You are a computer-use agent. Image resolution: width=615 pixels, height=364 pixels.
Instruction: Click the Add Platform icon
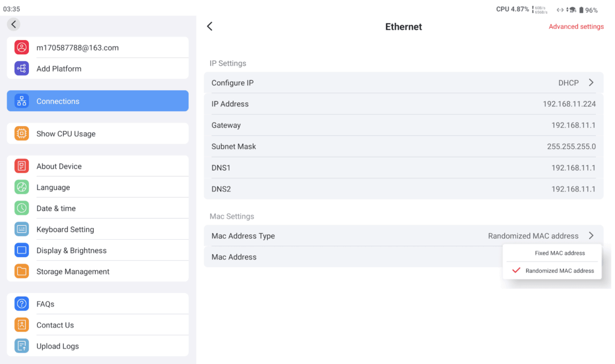pos(22,68)
